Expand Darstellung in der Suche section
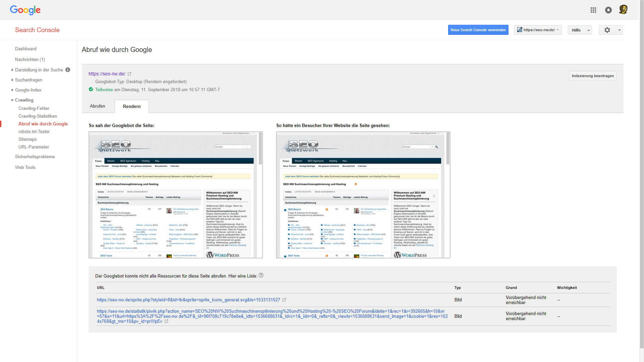The width and height of the screenshot is (644, 362). coord(12,70)
